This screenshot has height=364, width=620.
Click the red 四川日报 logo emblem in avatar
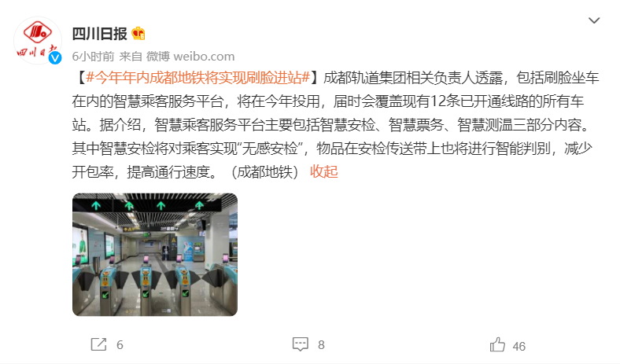point(38,32)
